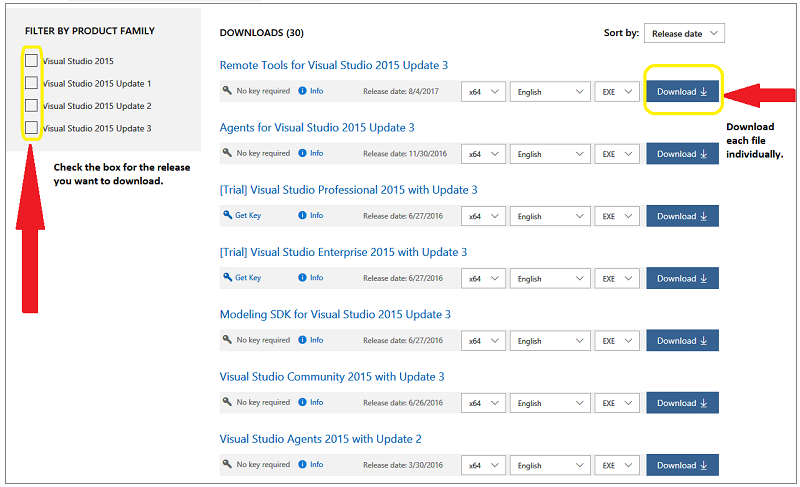Viewport: 800px width, 487px height.
Task: Click the key icon in Remote Tools row
Action: (227, 90)
